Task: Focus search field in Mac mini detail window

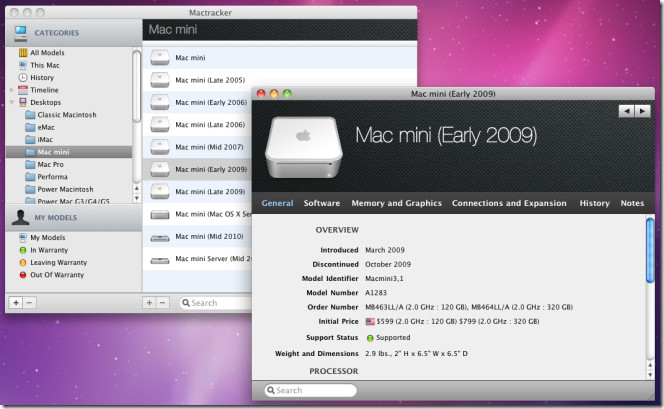Action: coord(310,390)
